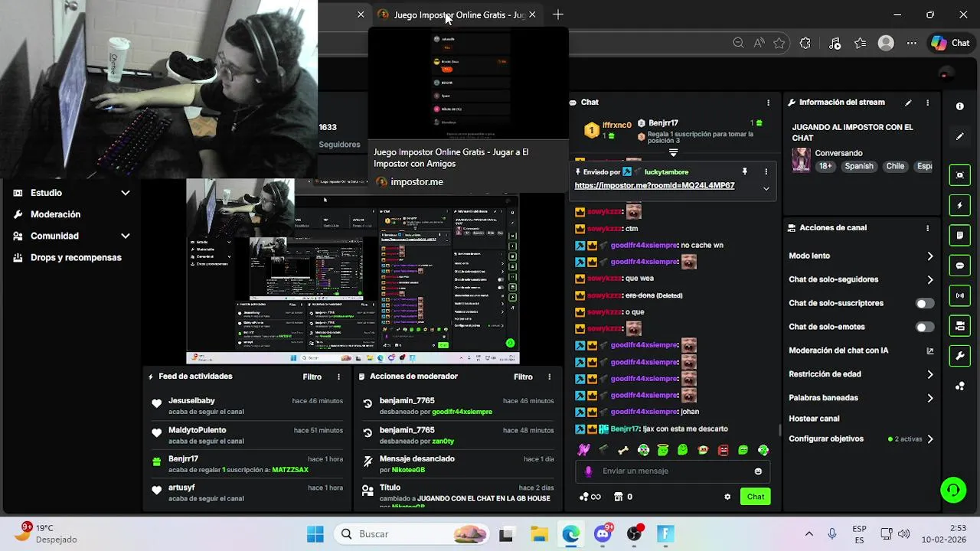This screenshot has height=551, width=980.
Task: Open chat settings gear icon
Action: [727, 497]
